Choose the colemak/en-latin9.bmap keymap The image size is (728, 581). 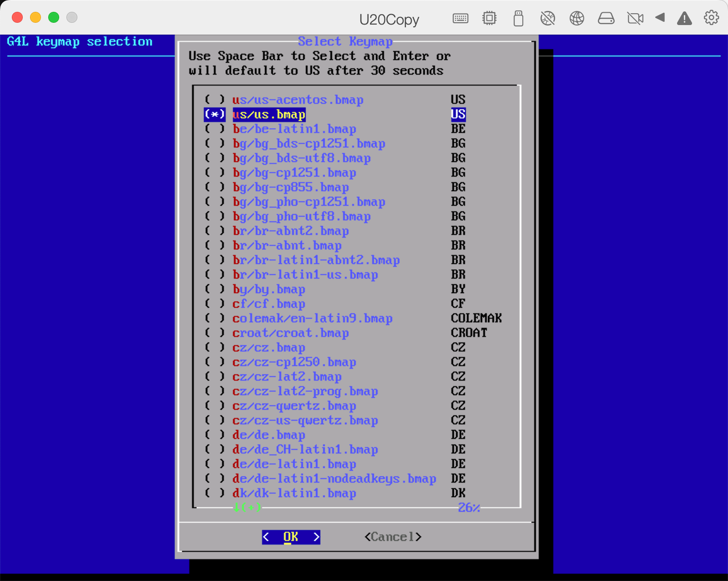(x=313, y=318)
